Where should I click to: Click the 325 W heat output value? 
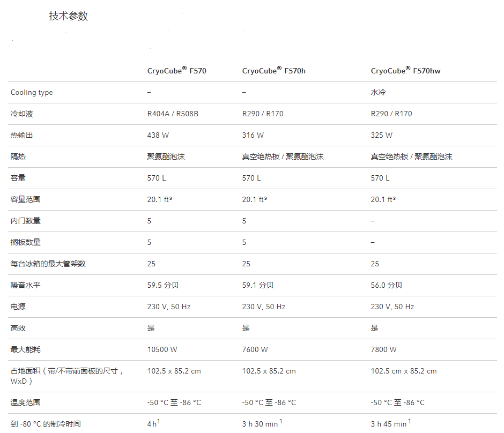pos(381,135)
